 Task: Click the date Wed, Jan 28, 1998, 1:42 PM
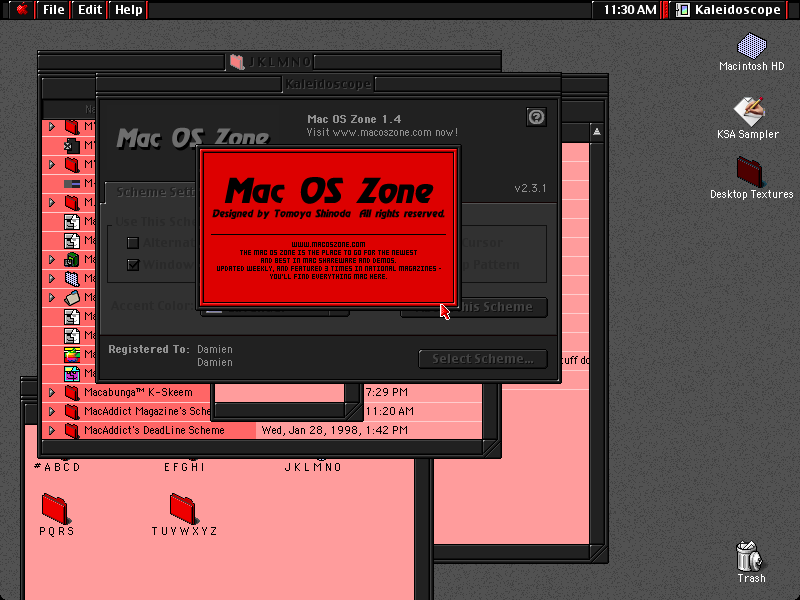(x=335, y=430)
